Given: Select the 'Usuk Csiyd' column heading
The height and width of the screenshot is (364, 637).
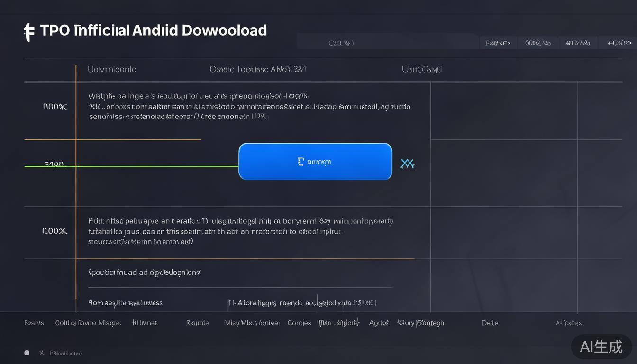Looking at the screenshot, I should point(421,69).
